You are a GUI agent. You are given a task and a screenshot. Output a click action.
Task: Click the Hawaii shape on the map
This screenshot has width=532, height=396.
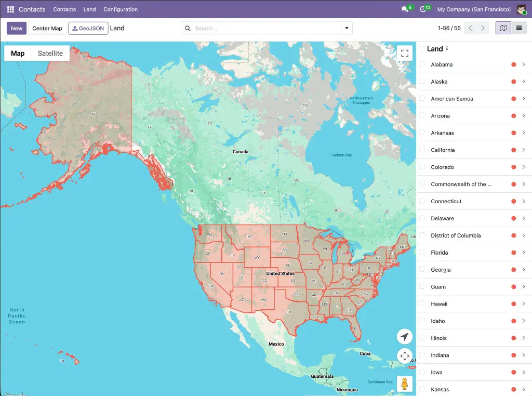coord(77,362)
